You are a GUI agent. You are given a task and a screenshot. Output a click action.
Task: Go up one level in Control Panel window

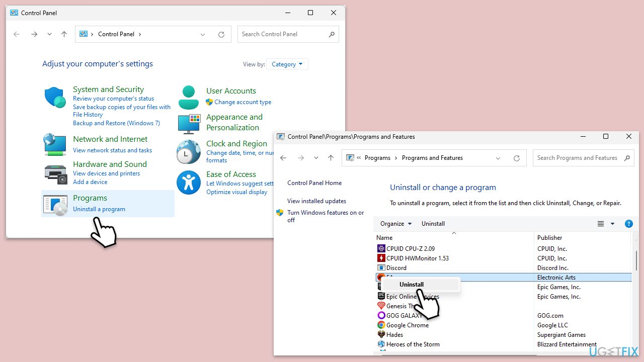[64, 34]
